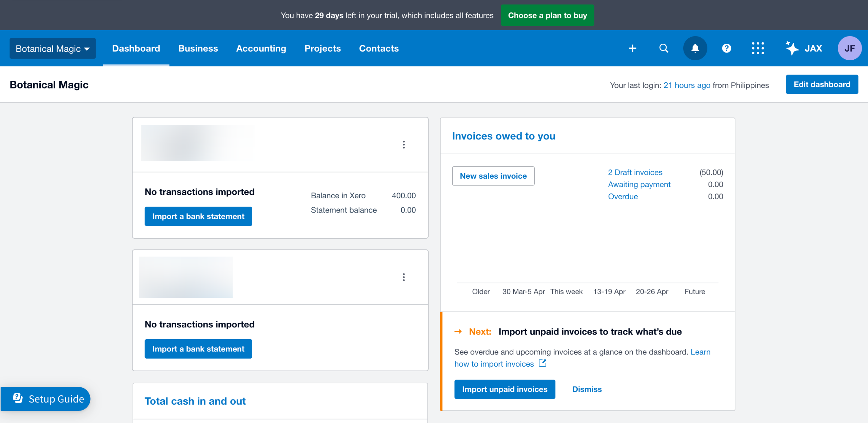Screen dimensions: 868x423
Task: Click Choose a plan to buy
Action: 547,15
